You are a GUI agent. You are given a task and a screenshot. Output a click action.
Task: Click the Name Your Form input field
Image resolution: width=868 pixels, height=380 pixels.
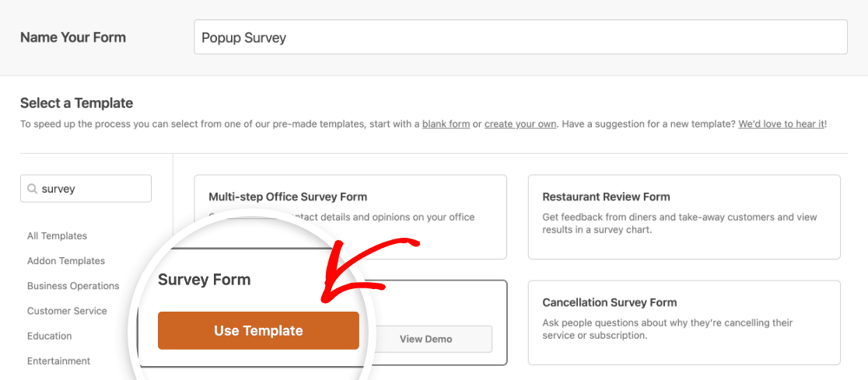point(520,37)
